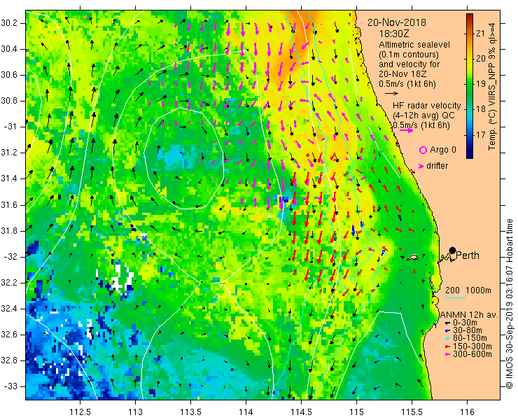Click the IMOS copyright timestamp text
518x420 pixels.
pyautogui.click(x=509, y=304)
